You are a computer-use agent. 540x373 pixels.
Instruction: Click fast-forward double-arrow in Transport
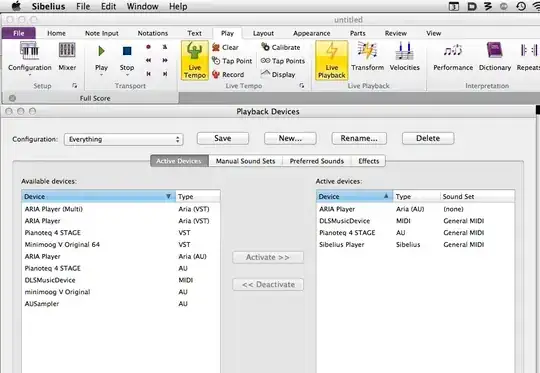pyautogui.click(x=165, y=60)
